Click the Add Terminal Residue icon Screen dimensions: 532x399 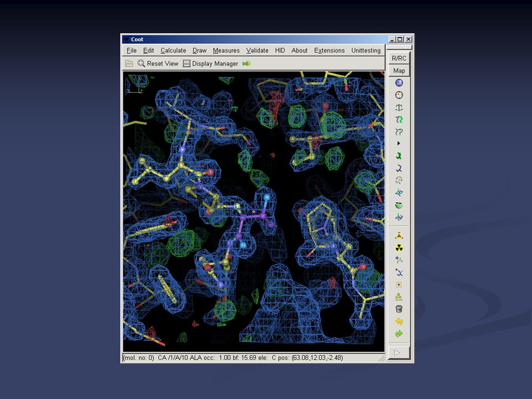click(399, 260)
